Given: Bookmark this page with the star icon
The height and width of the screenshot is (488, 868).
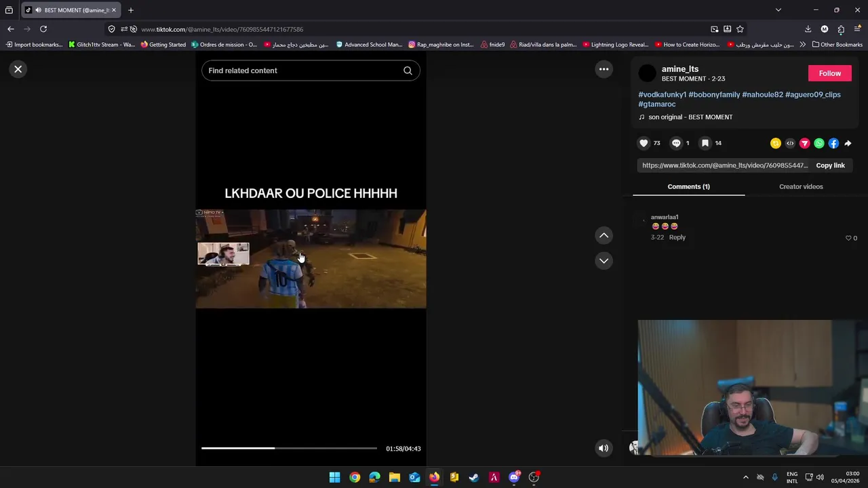Looking at the screenshot, I should (740, 29).
